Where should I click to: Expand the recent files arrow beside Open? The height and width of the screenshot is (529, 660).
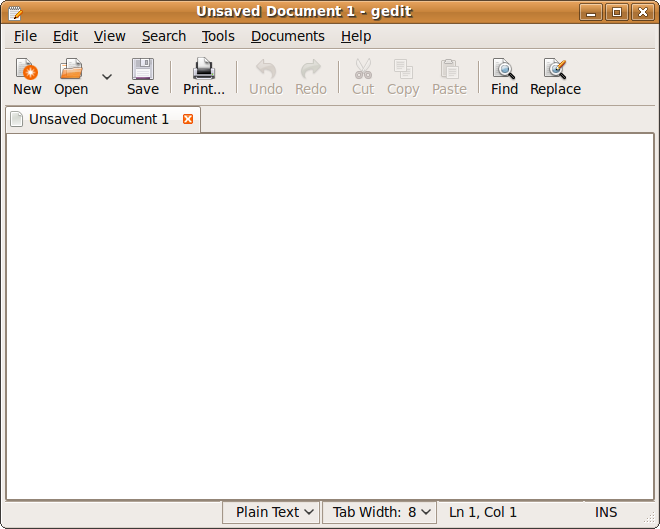coord(107,77)
